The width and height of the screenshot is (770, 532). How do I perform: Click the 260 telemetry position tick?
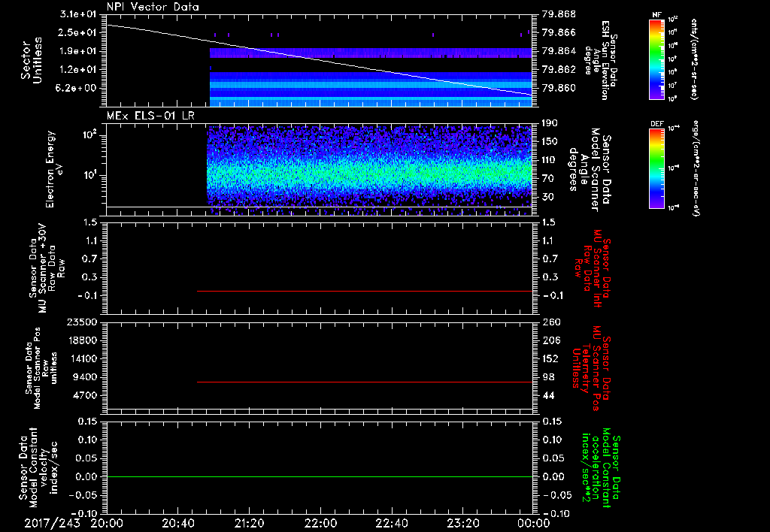pos(550,322)
